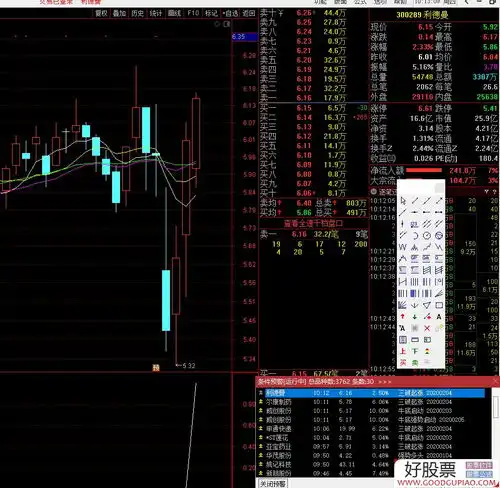
Task: Select the horizontal line segment with arrow tool
Action: [x=415, y=212]
